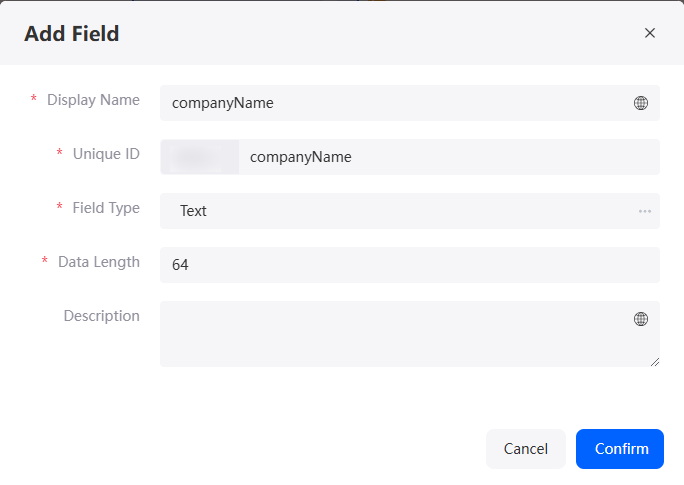Cancel adding the field

point(526,449)
